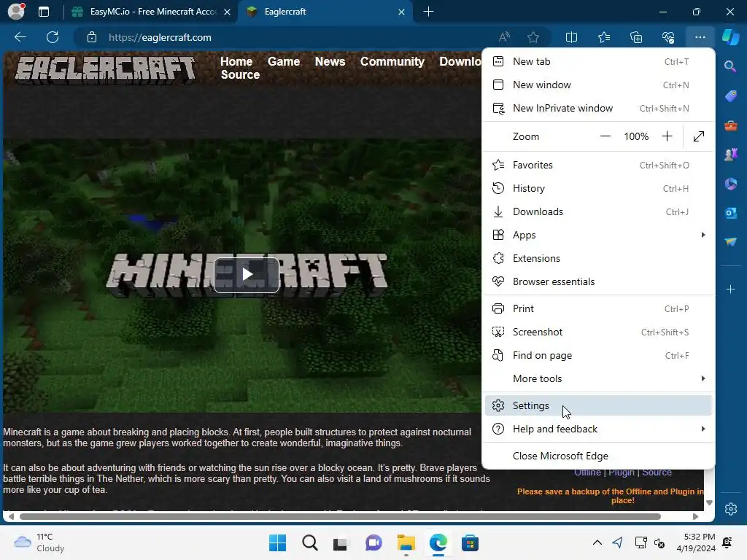The image size is (747, 560).
Task: Open Microsoft Store from taskbar
Action: 470,542
